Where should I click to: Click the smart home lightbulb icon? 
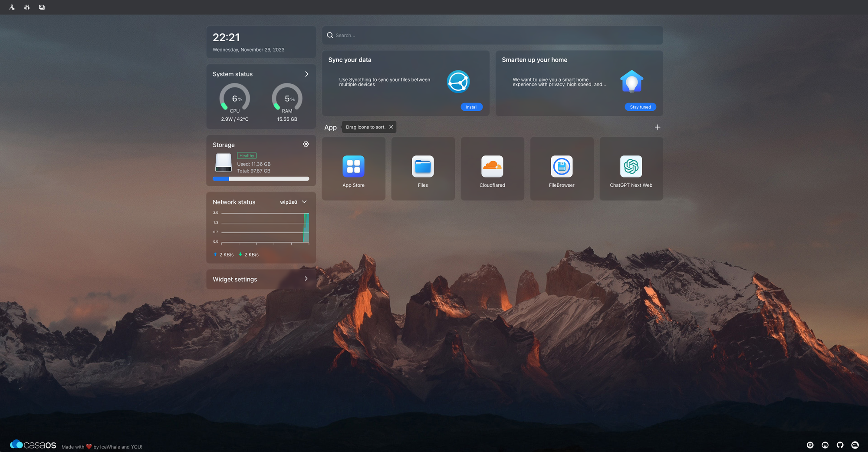631,82
